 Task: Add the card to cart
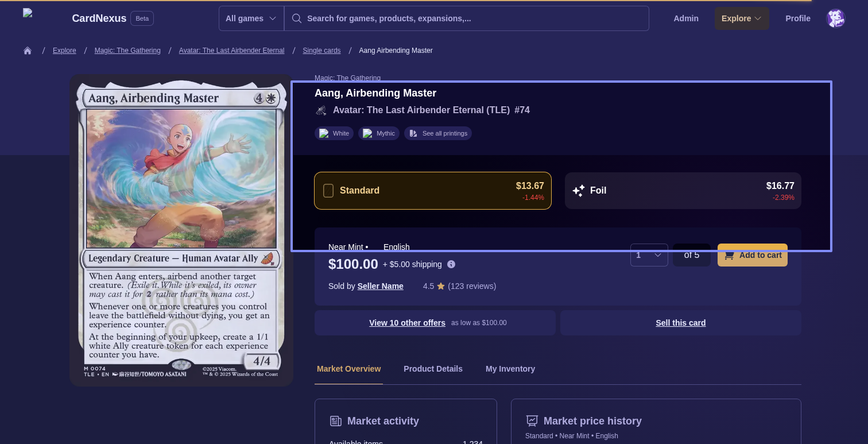click(753, 255)
